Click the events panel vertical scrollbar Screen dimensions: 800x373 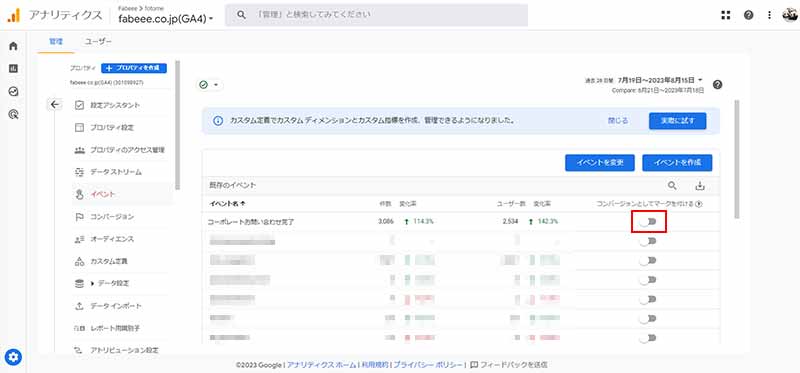coord(737,159)
